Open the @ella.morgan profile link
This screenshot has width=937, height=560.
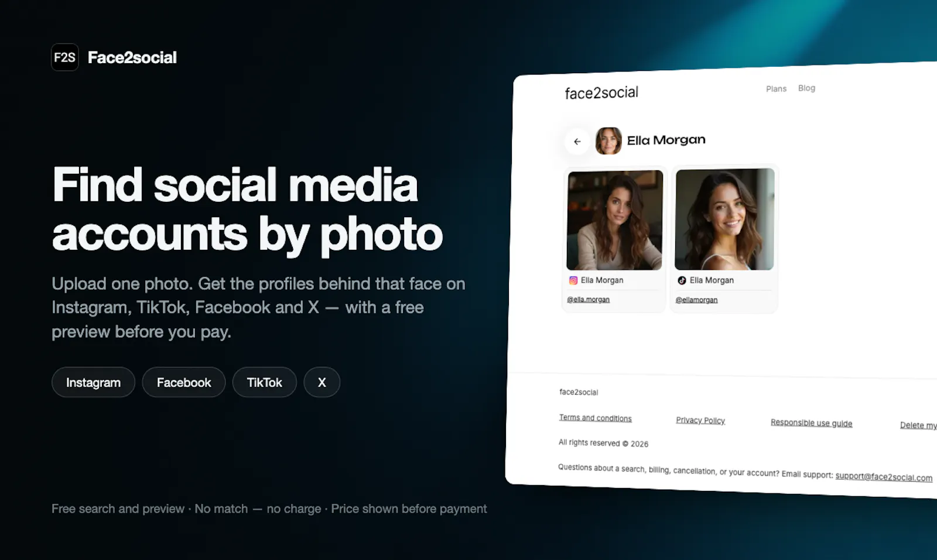[588, 300]
